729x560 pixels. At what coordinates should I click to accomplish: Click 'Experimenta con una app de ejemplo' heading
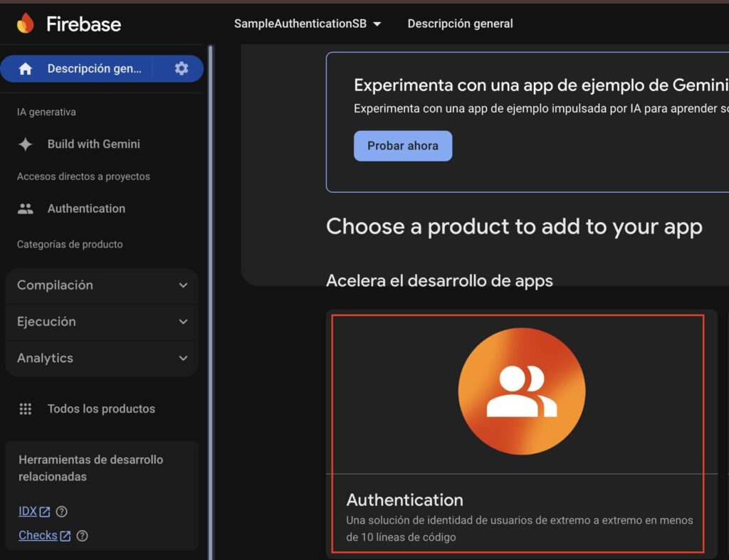541,85
